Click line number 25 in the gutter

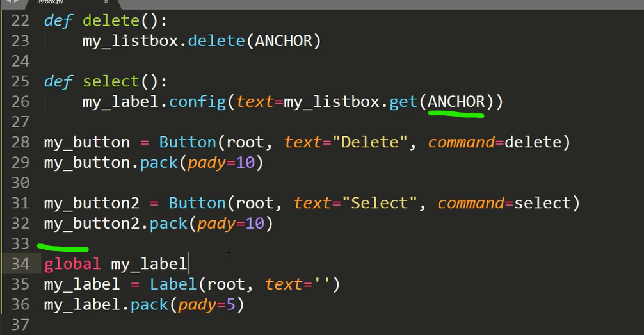20,81
